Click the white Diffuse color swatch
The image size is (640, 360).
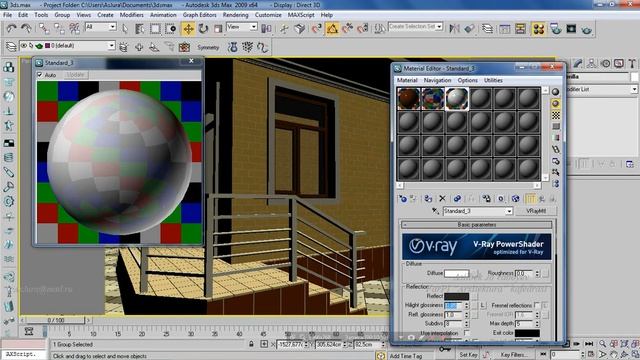[x=456, y=273]
